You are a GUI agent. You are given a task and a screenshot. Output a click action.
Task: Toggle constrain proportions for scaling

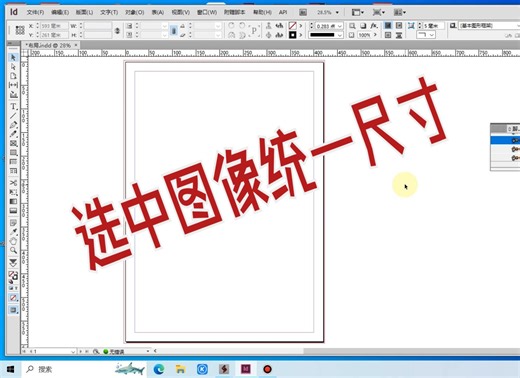(x=174, y=31)
